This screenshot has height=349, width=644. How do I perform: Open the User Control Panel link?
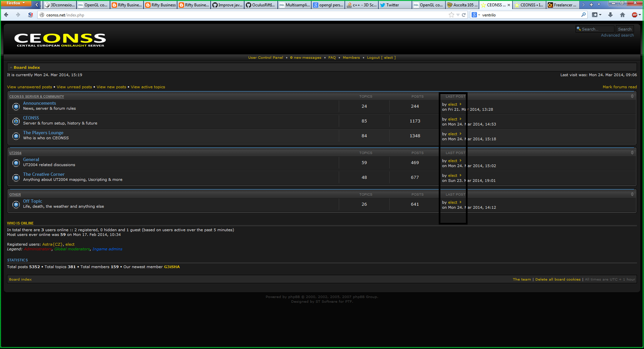(x=265, y=58)
